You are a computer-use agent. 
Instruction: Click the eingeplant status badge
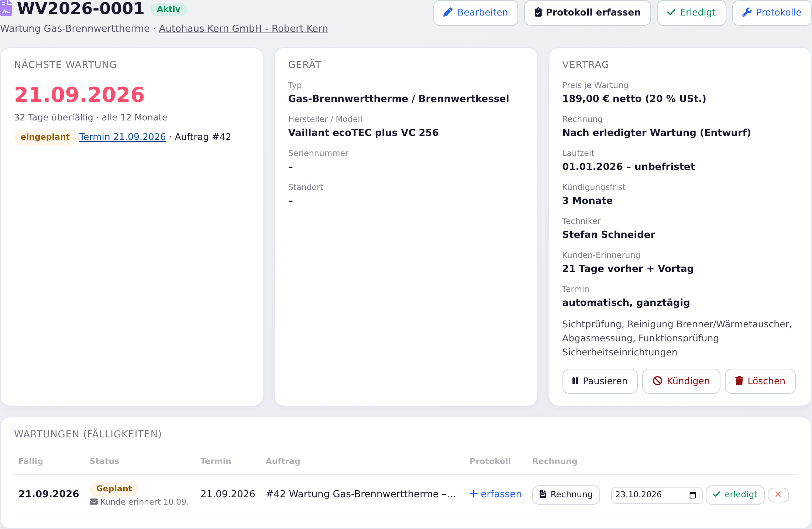(x=45, y=137)
